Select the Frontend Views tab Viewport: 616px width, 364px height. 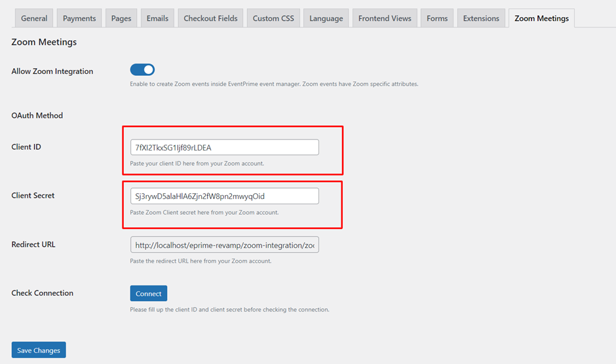(385, 18)
